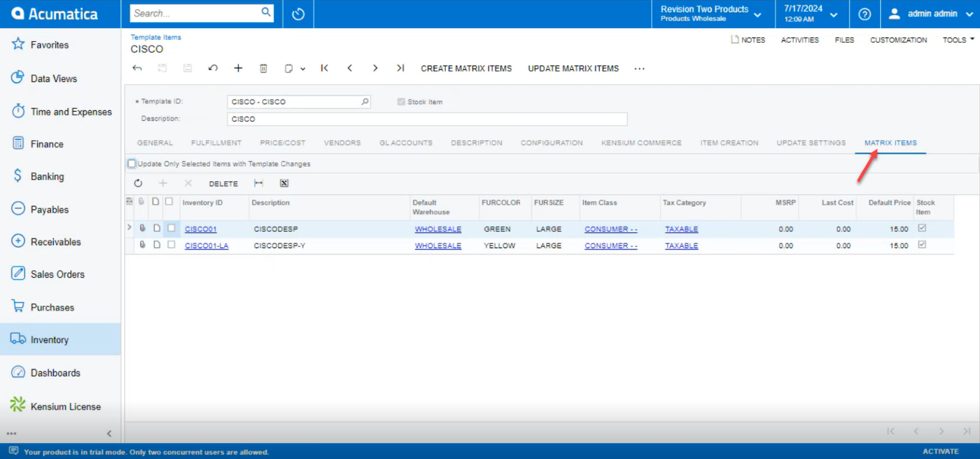Viewport: 980px width, 459px height.
Task: Switch to the CONFIGURATION tab
Action: click(x=552, y=143)
